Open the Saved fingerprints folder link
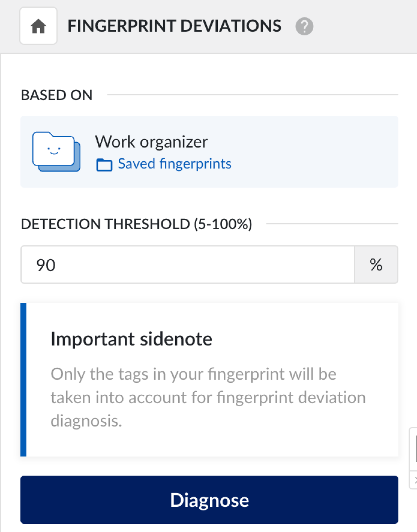Screen dimensions: 417x532 [x=175, y=164]
